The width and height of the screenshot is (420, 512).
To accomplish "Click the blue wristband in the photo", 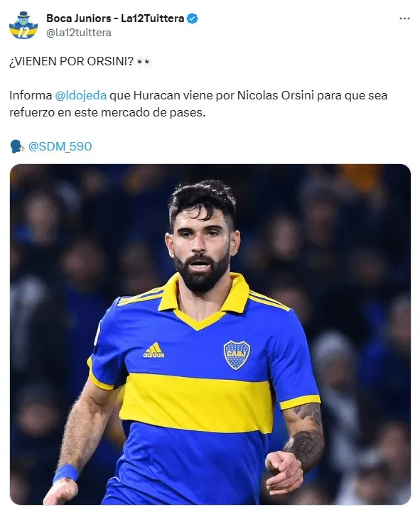I will 65,473.
